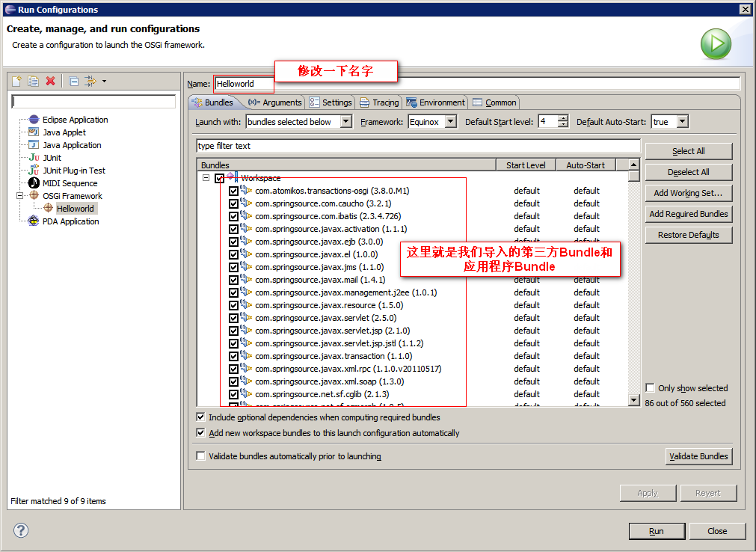Switch to the Bundles tab
Screen dimensions: 756x552
coord(212,102)
